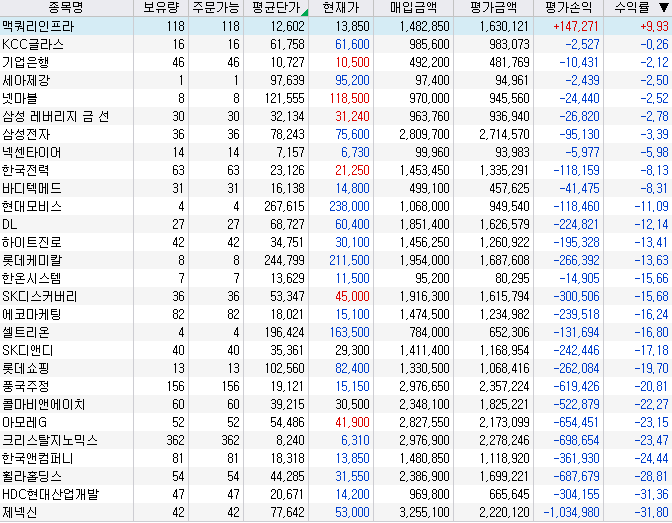Select 삼성전자 stock name
The image size is (672, 523).
(26, 134)
